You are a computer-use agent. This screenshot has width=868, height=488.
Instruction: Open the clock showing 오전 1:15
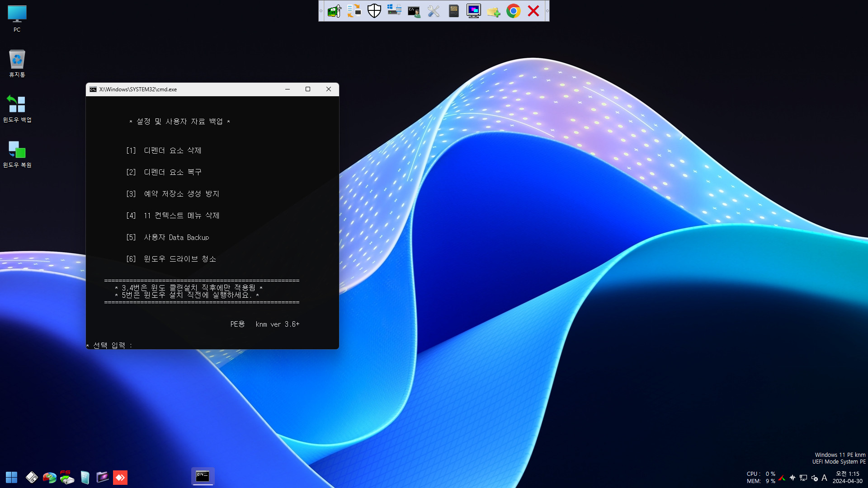point(847,477)
